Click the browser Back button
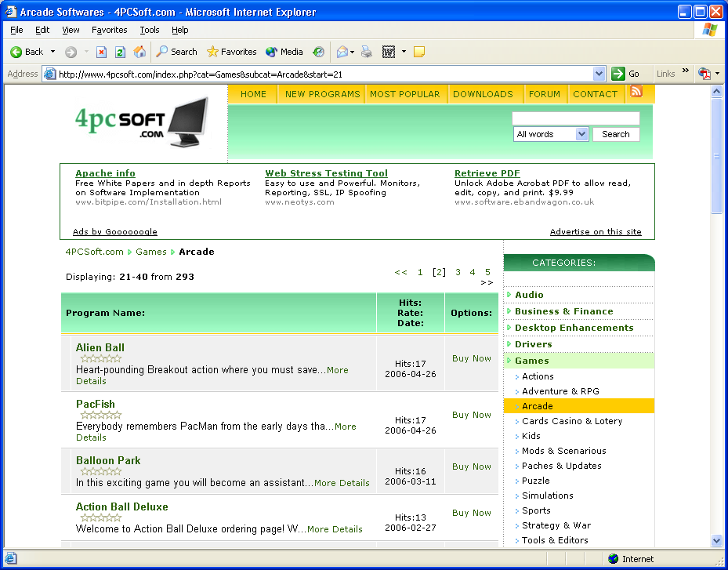 [x=27, y=52]
